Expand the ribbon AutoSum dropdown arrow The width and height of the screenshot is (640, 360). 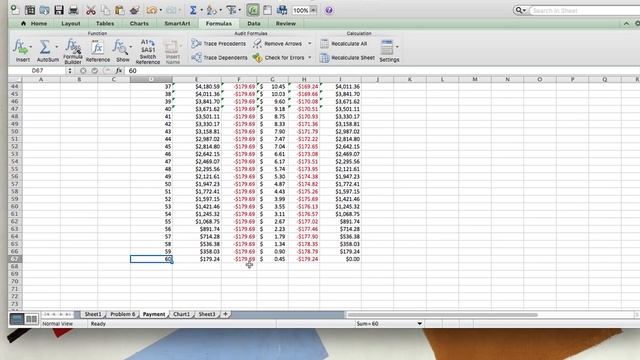[x=56, y=47]
